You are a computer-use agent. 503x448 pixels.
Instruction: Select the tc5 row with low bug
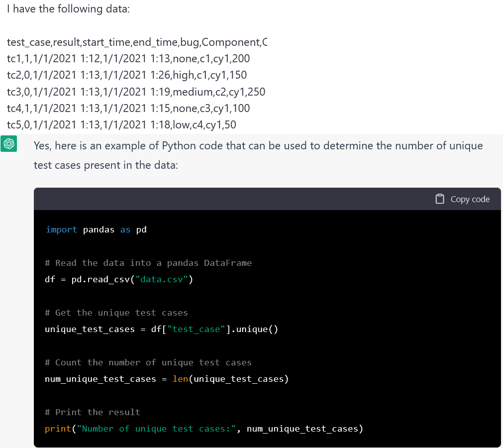click(x=121, y=124)
